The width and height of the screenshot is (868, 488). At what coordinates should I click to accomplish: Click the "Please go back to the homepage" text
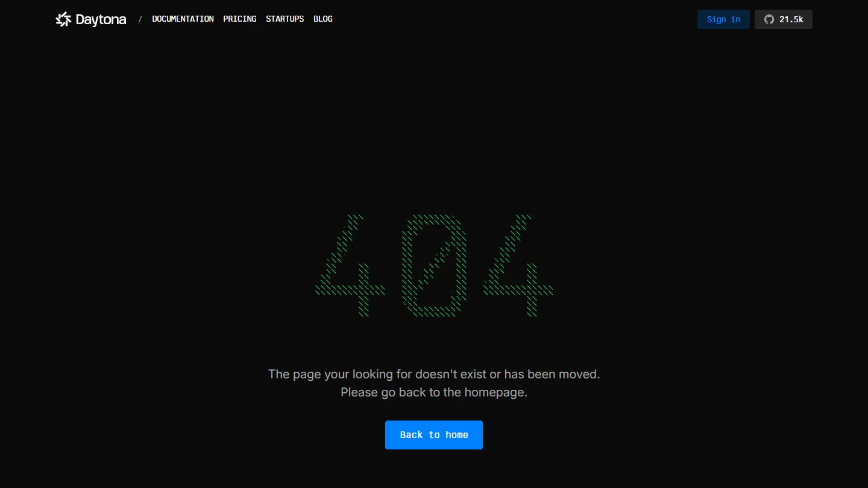434,392
